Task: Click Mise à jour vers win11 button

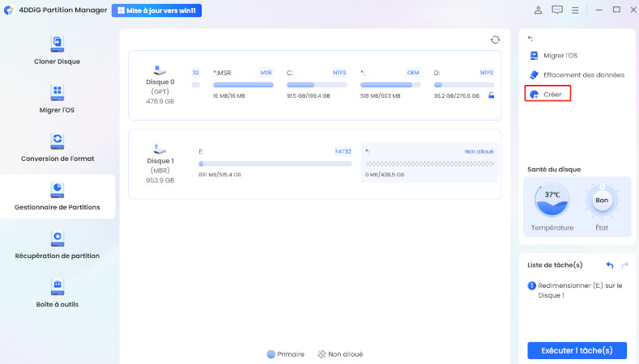Action: click(x=156, y=11)
